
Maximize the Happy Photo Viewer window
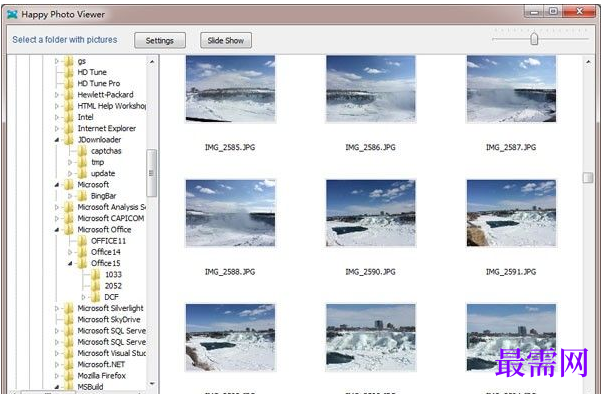tap(553, 11)
